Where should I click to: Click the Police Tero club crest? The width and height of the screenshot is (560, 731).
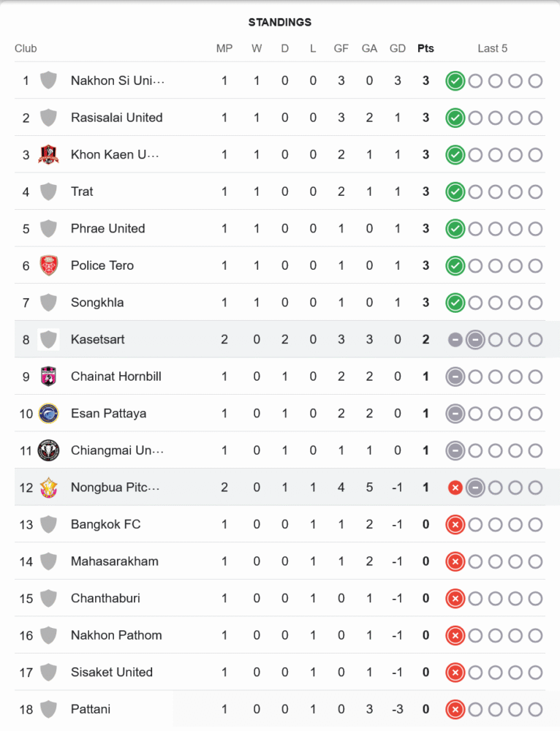[x=48, y=265]
